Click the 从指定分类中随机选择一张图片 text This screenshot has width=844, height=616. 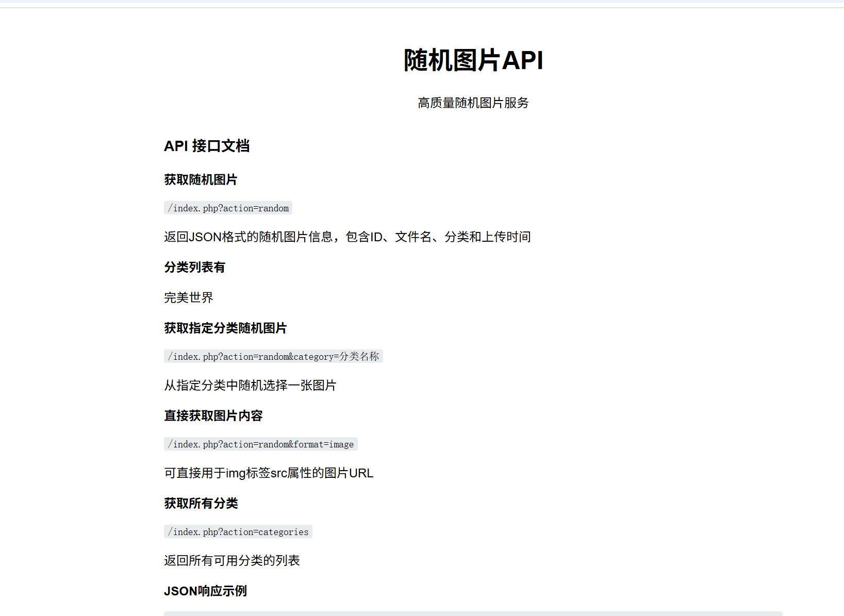[250, 385]
